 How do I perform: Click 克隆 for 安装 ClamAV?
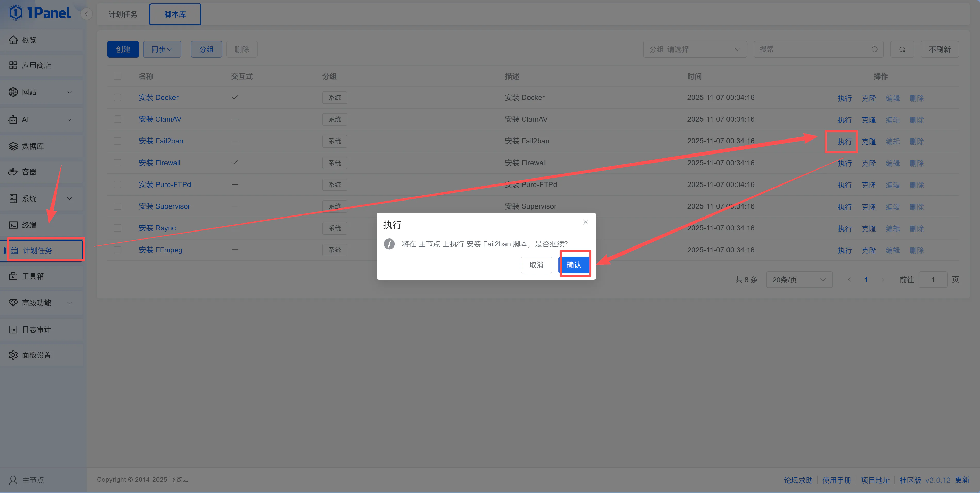point(868,120)
